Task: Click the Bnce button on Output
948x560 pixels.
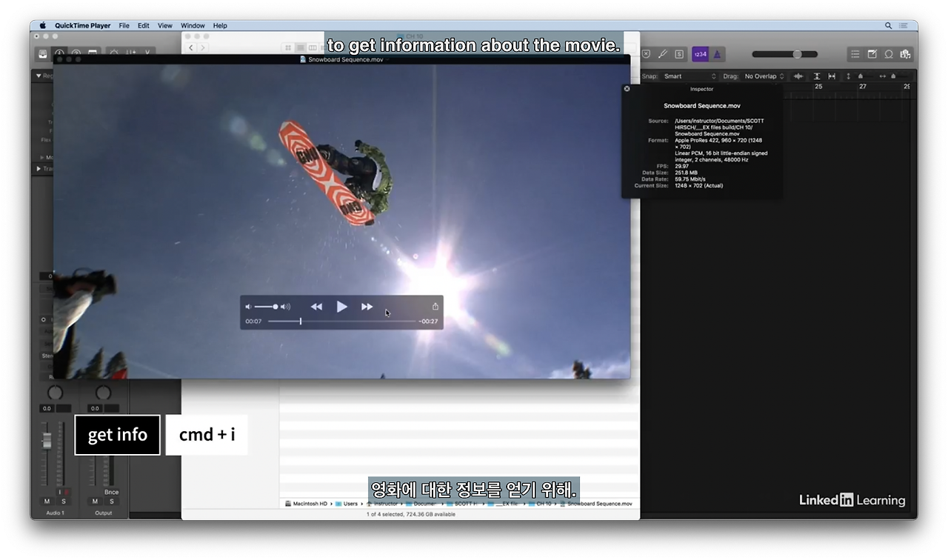Action: [111, 492]
